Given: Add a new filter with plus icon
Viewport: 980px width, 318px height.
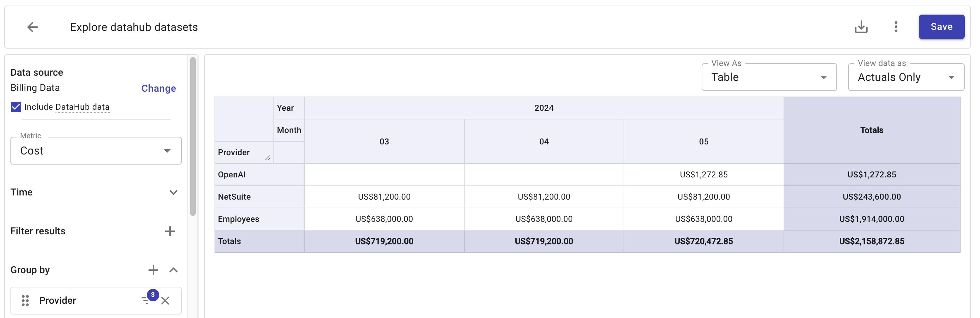Looking at the screenshot, I should click(x=170, y=231).
